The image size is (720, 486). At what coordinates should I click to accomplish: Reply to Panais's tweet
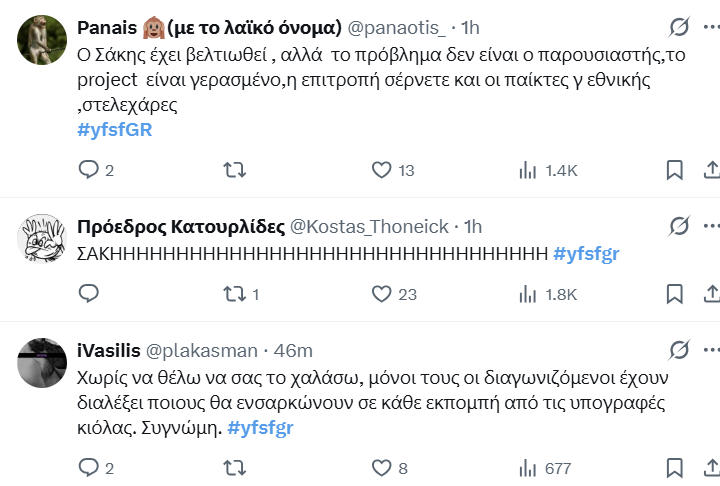point(89,170)
